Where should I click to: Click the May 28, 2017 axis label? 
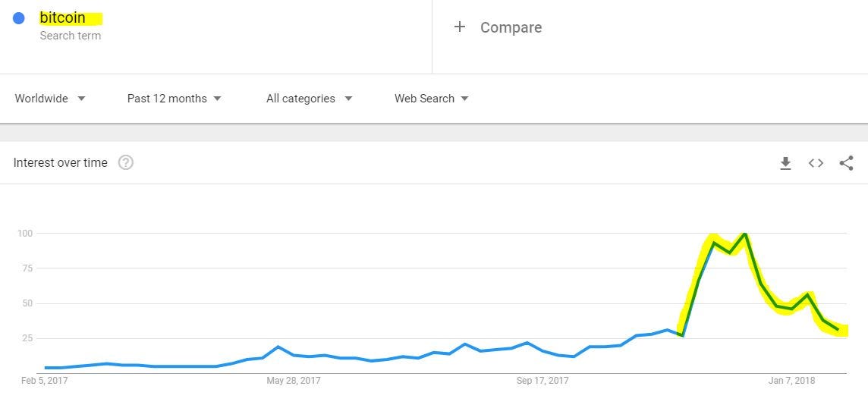[x=293, y=381]
